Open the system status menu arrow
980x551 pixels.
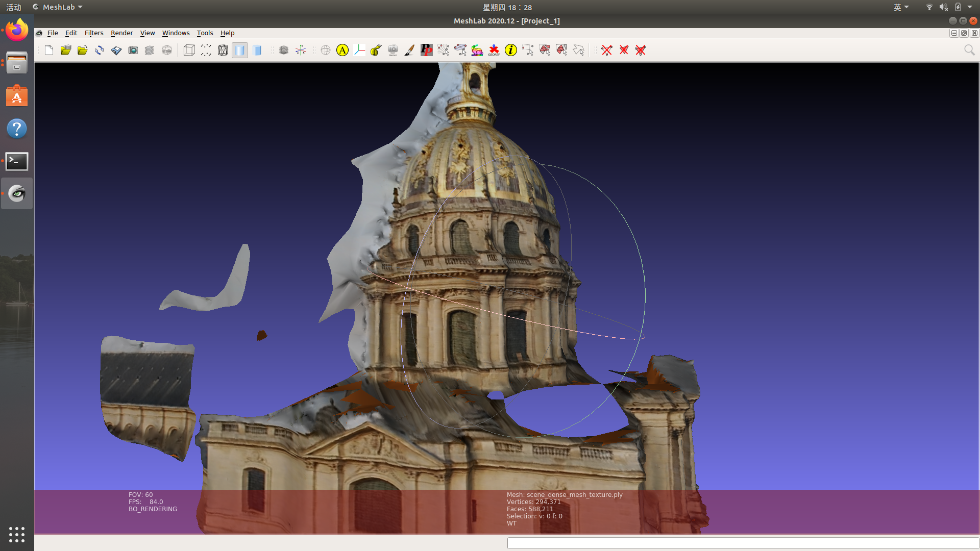[x=970, y=7]
